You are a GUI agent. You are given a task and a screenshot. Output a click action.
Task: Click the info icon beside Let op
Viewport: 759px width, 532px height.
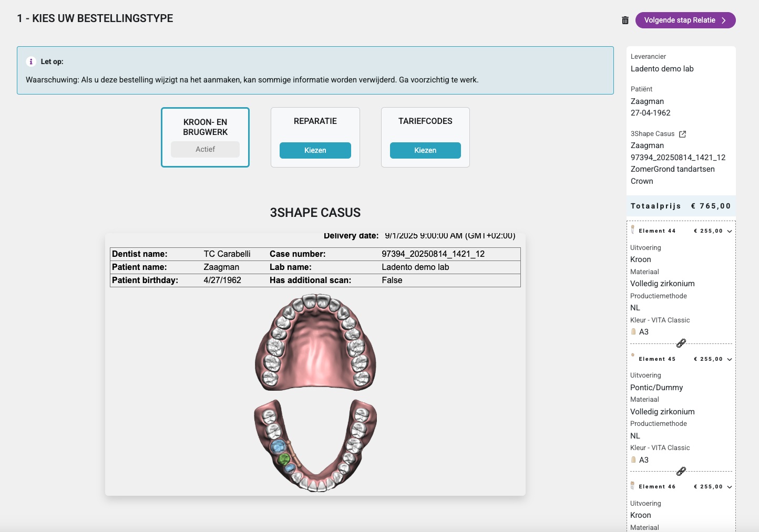pos(31,61)
